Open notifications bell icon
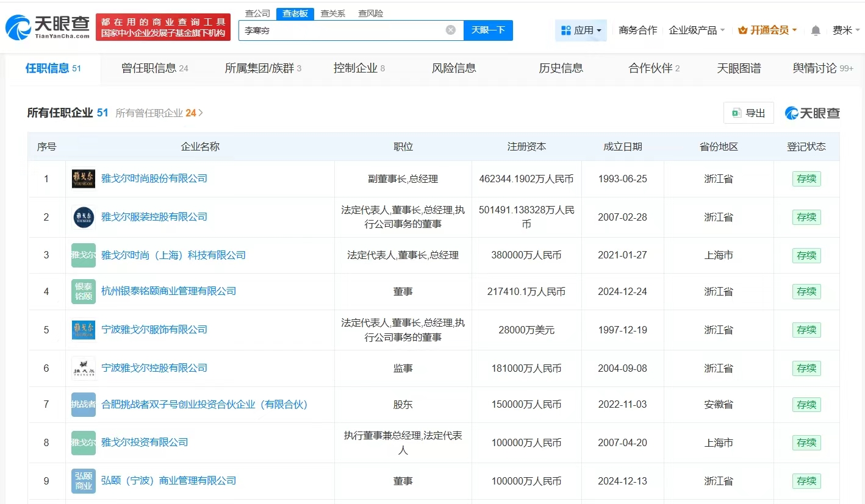This screenshot has height=504, width=865. (x=816, y=30)
